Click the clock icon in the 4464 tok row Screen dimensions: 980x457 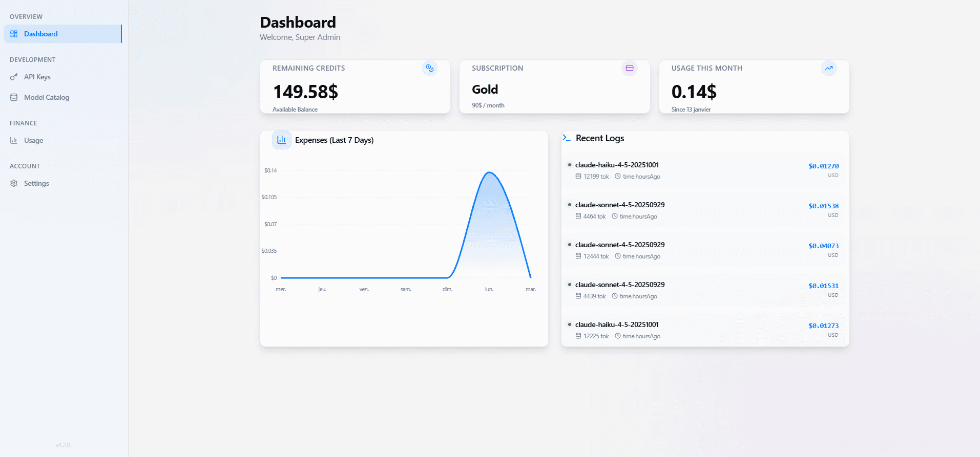pyautogui.click(x=615, y=216)
